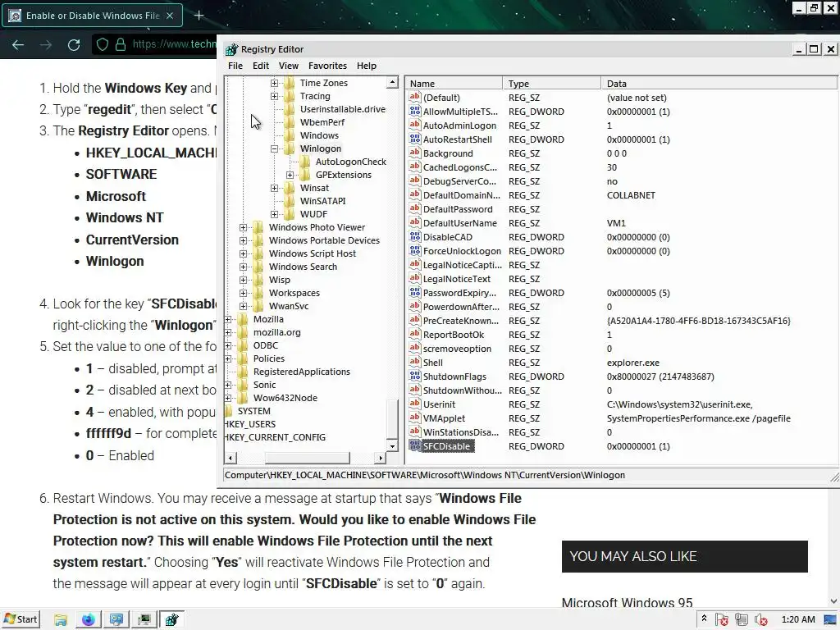Screen dimensions: 840x630
Task: Click the tree pane scroll down arrow
Action: (392, 445)
